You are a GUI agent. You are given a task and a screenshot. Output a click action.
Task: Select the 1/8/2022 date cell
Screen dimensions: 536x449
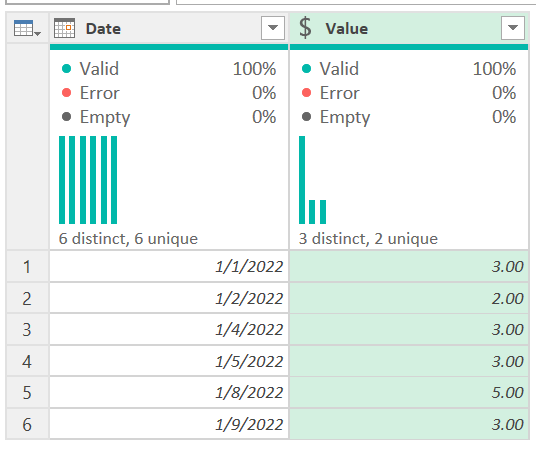pyautogui.click(x=169, y=392)
